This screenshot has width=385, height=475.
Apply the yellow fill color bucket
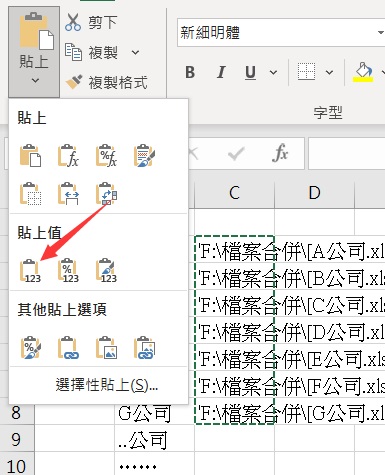[363, 72]
